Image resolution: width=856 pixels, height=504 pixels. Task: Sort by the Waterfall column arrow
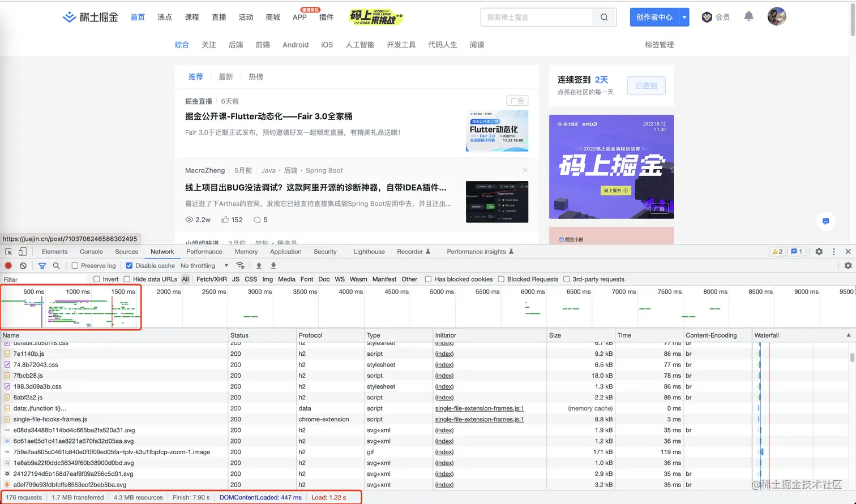point(848,335)
